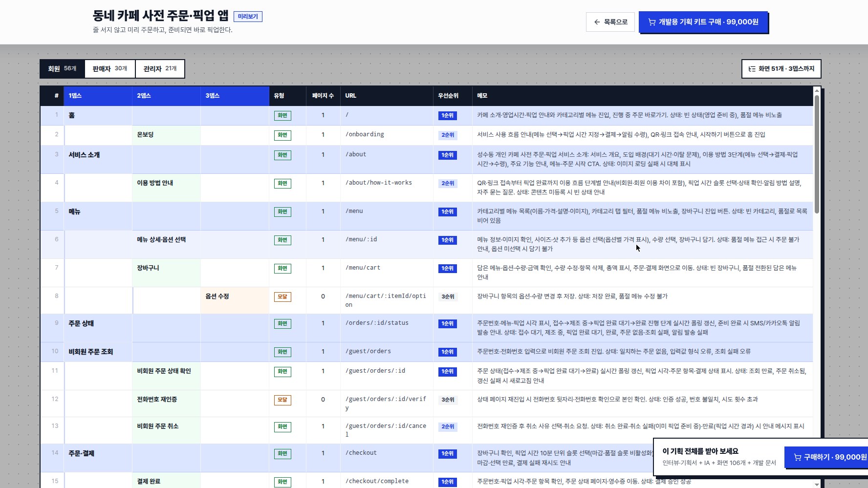868x488 pixels.
Task: Click the 2순위 badge in the 온보딩 row
Action: [x=448, y=135]
